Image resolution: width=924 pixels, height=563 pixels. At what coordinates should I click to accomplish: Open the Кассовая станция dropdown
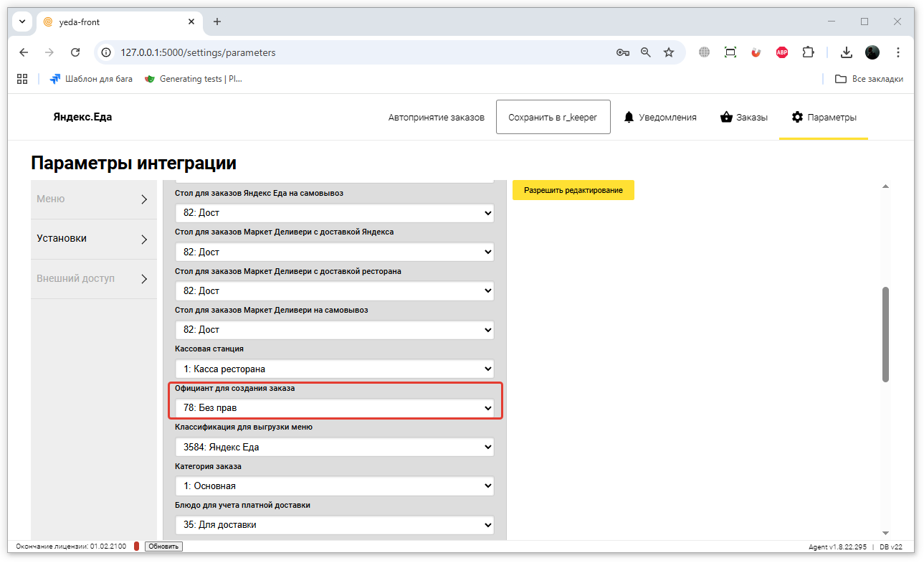[335, 369]
